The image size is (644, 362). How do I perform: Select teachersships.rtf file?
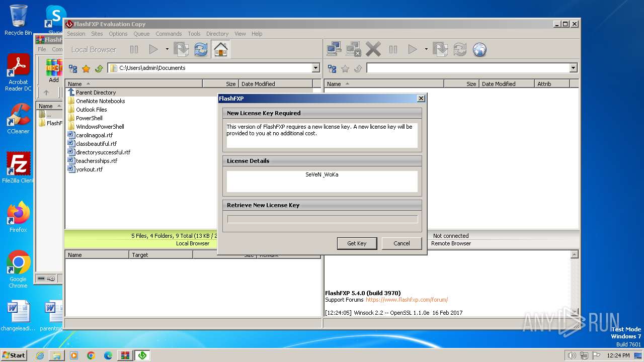tap(97, 161)
